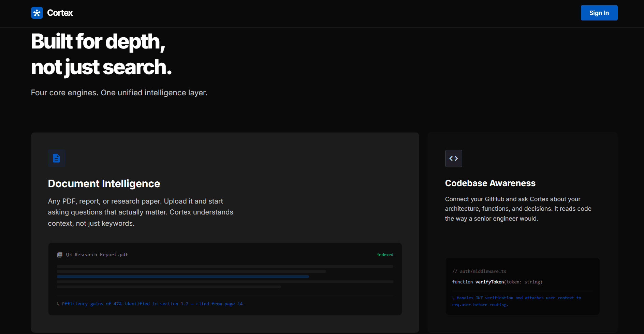Image resolution: width=644 pixels, height=334 pixels.
Task: Click the "// auth/middleware.ts" comment line
Action: [479, 272]
